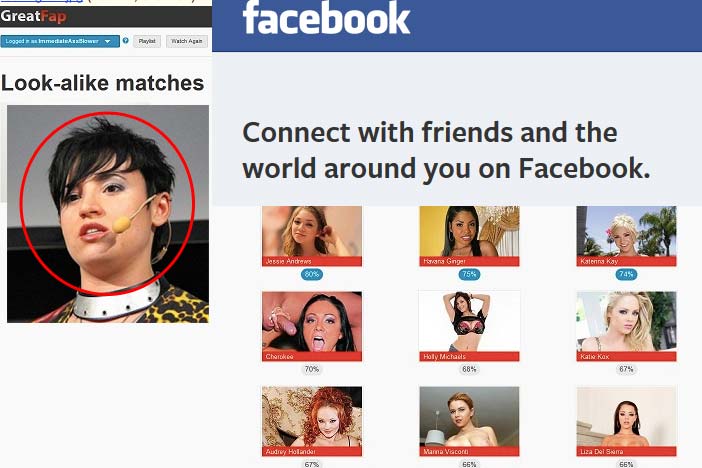Viewport: 702px width, 468px height.
Task: Click the arrow on the logged-in dropdown
Action: pos(107,41)
